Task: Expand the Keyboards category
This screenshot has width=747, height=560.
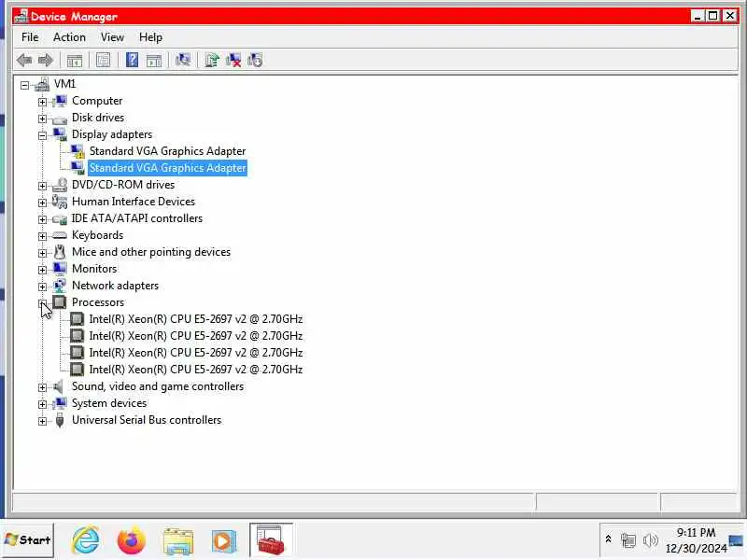Action: [42, 236]
